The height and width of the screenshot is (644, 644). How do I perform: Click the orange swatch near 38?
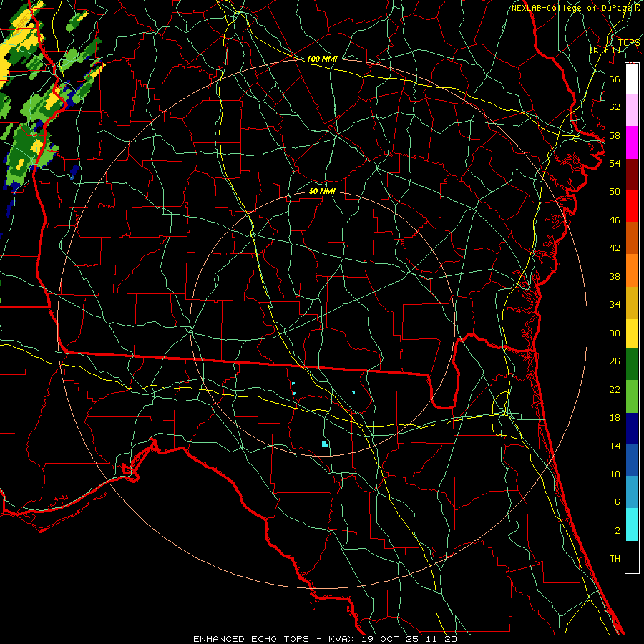pyautogui.click(x=632, y=270)
